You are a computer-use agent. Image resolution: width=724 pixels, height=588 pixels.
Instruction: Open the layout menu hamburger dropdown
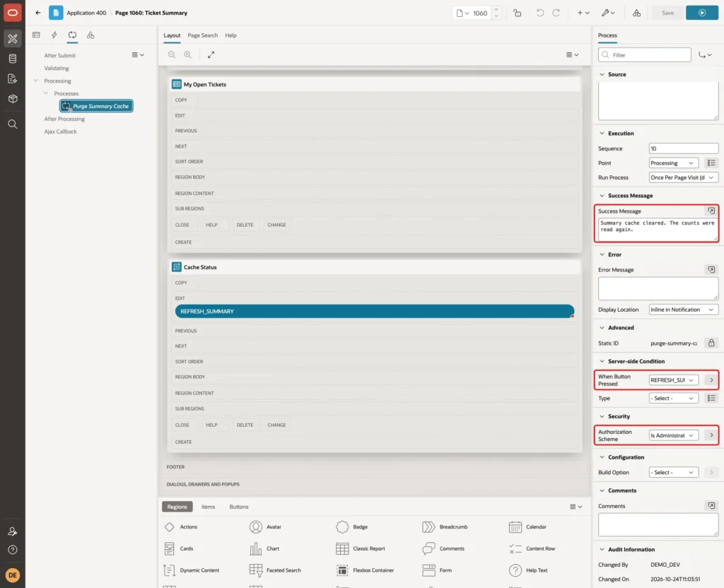point(572,54)
